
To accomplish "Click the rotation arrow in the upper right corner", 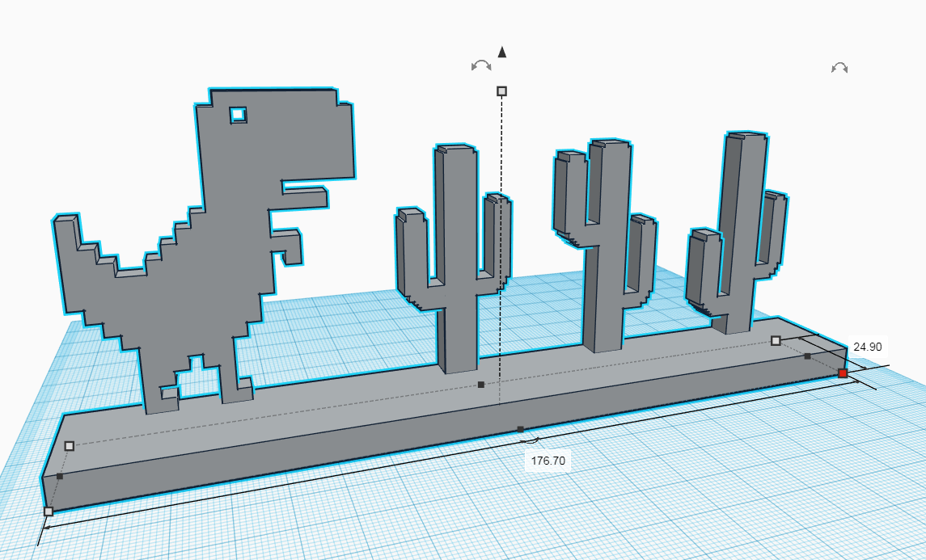I will click(839, 68).
